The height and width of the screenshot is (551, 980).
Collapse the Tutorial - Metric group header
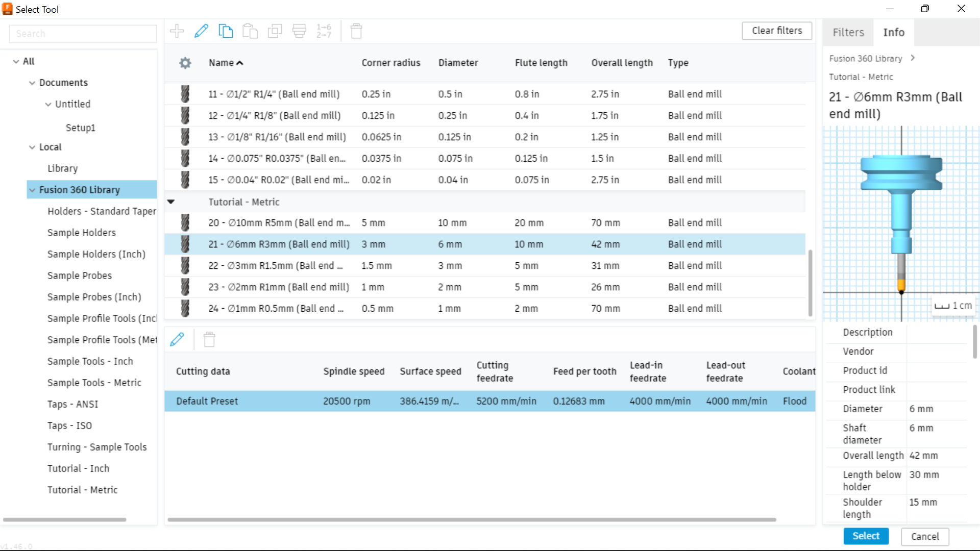pos(170,202)
